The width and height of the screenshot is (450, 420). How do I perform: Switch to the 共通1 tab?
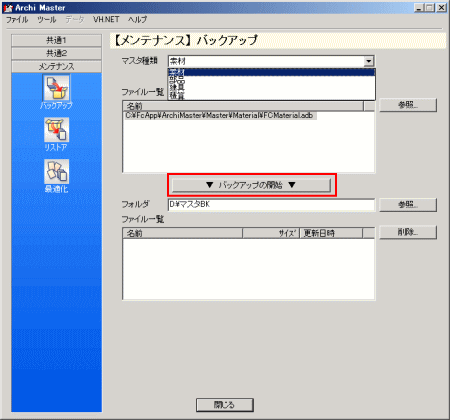point(56,40)
